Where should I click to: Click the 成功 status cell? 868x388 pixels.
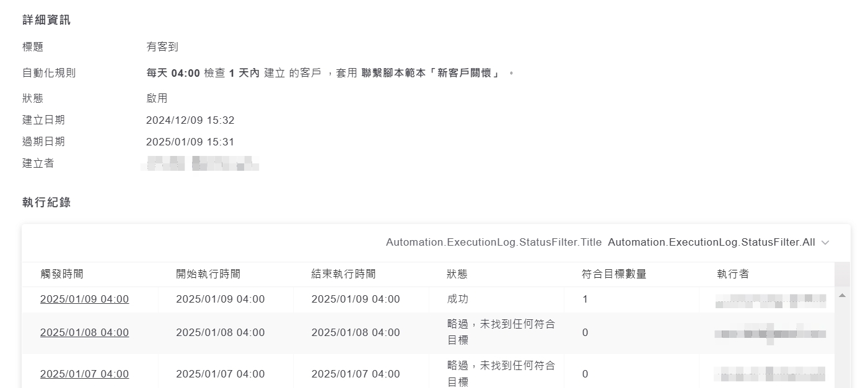pyautogui.click(x=458, y=300)
